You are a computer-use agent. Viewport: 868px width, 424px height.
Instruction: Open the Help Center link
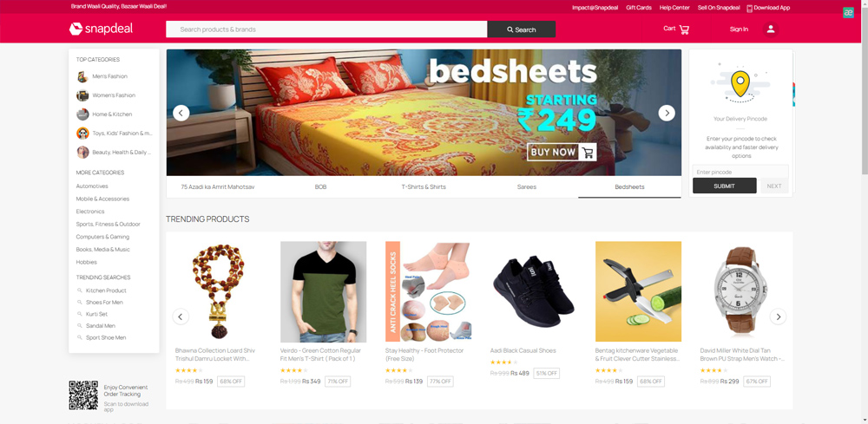(674, 8)
